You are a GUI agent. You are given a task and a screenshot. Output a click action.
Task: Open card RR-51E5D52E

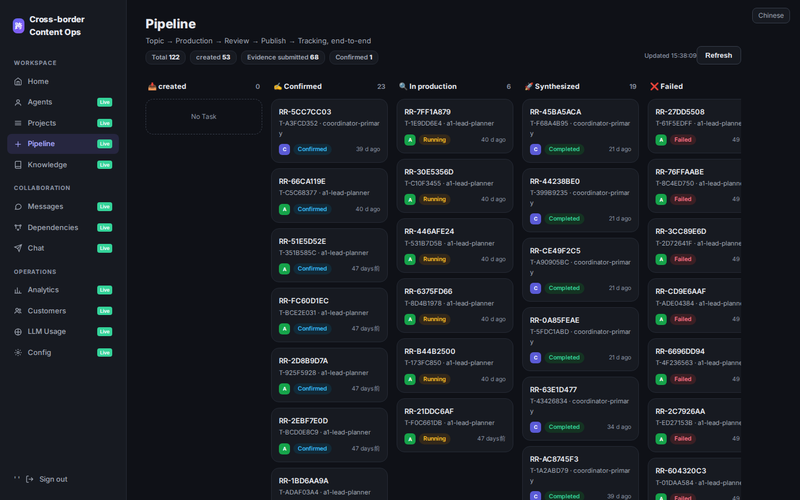tap(329, 255)
